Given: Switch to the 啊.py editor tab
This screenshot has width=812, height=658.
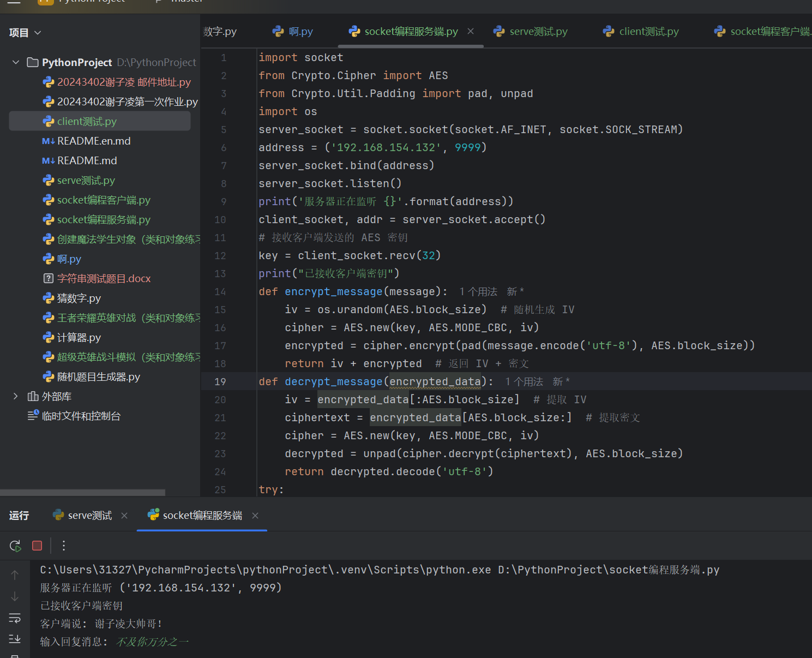Looking at the screenshot, I should [x=293, y=31].
